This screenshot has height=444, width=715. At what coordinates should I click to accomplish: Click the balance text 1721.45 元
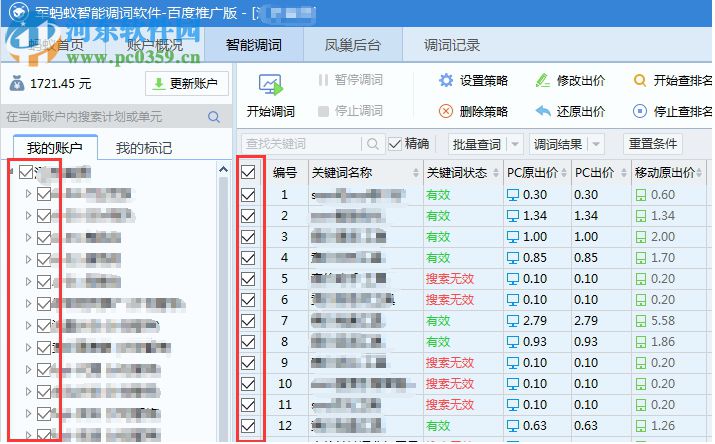tap(61, 84)
